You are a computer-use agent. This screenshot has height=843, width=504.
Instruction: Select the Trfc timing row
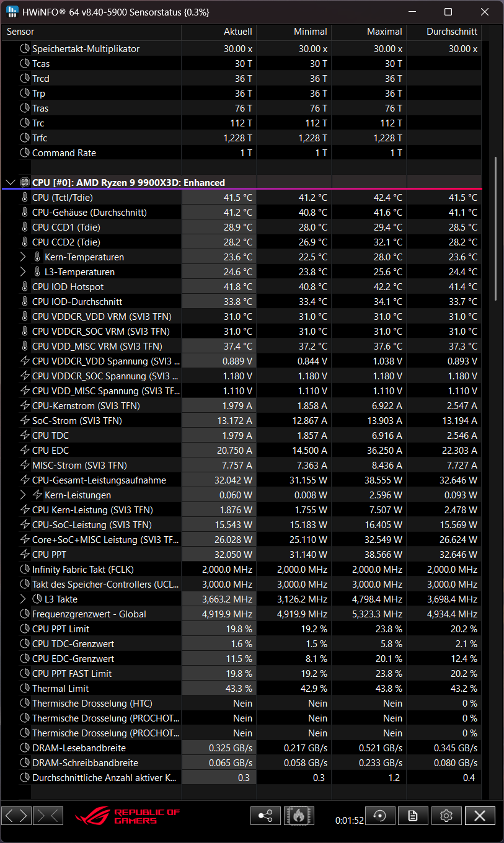pyautogui.click(x=242, y=138)
